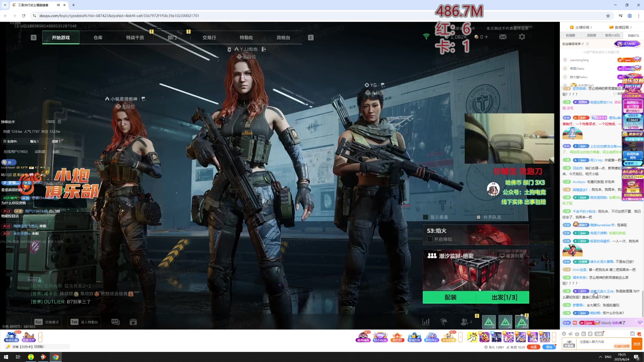Click the 发送 send button
The width and height of the screenshot is (644, 362).
[x=637, y=344]
